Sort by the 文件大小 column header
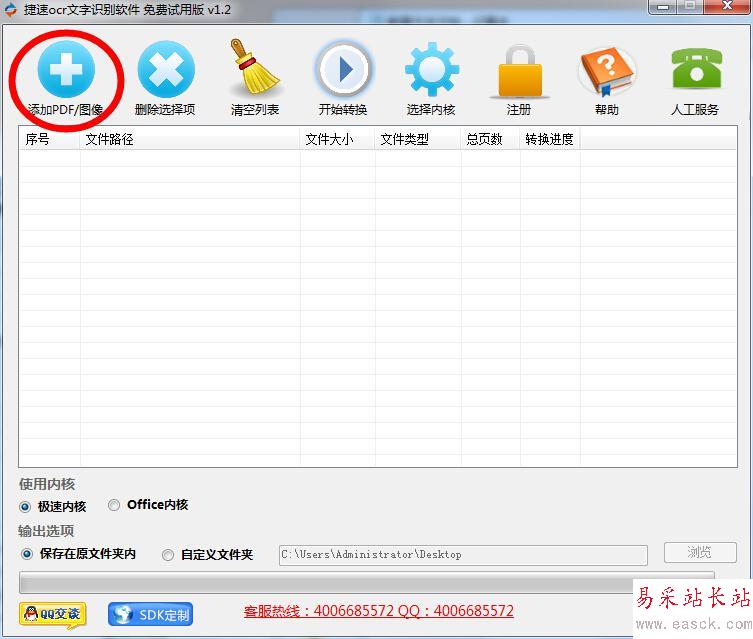The width and height of the screenshot is (753, 639). coord(337,140)
